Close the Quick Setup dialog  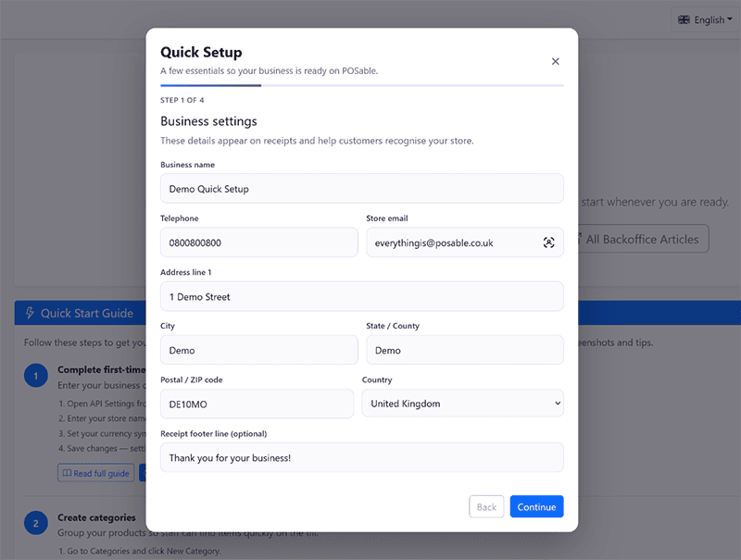pyautogui.click(x=555, y=61)
